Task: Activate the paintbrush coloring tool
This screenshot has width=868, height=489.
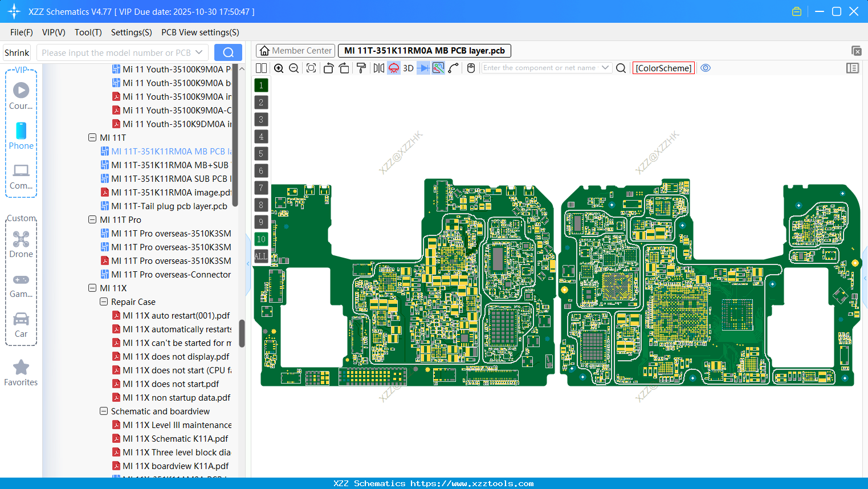Action: [x=362, y=68]
